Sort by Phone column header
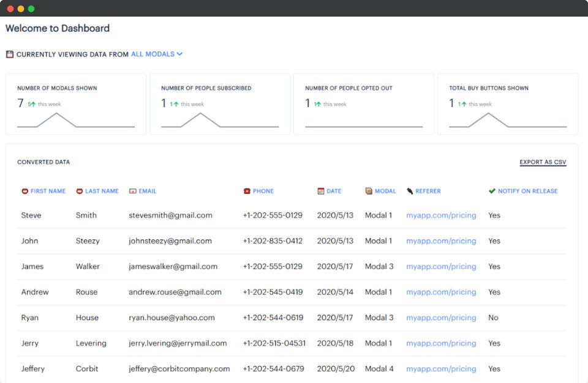 click(x=263, y=191)
